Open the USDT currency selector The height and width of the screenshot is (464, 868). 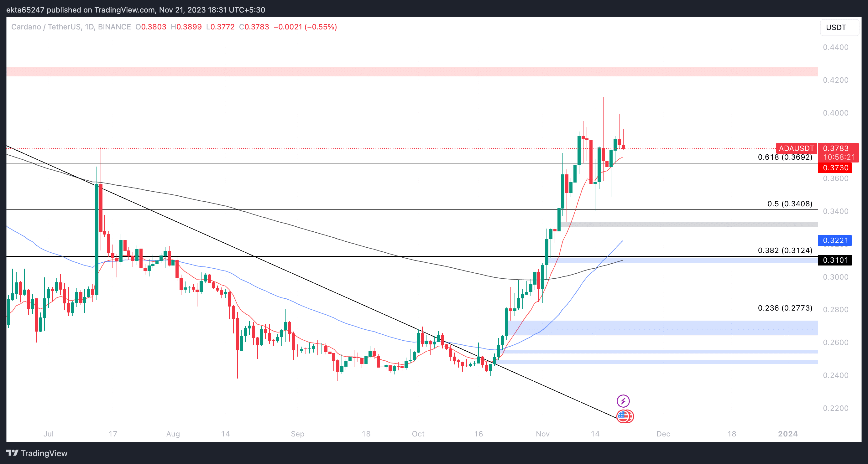click(x=839, y=27)
